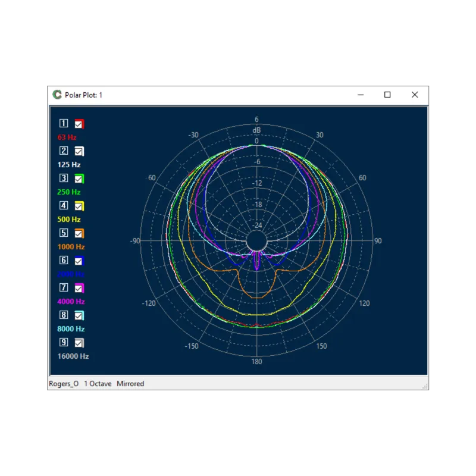Click Rogers_O in the status bar
The width and height of the screenshot is (476, 476).
(64, 384)
